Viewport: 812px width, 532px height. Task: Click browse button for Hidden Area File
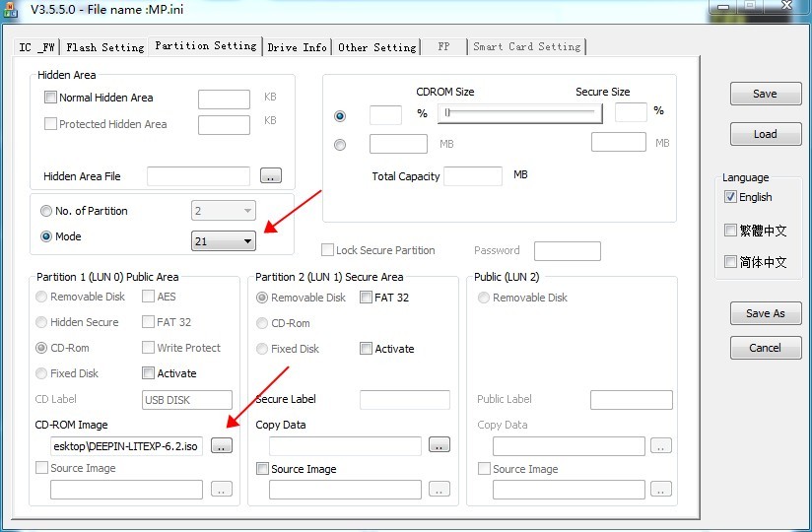tap(271, 176)
